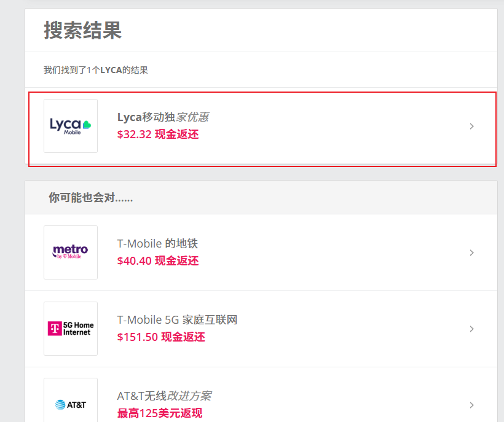Select the 我们找到了1个LYCA的结果 text

pyautogui.click(x=96, y=70)
